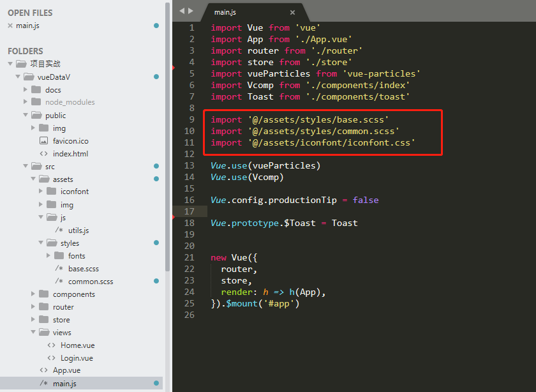
Task: Expand the iconfont folder arrow
Action: [41, 191]
